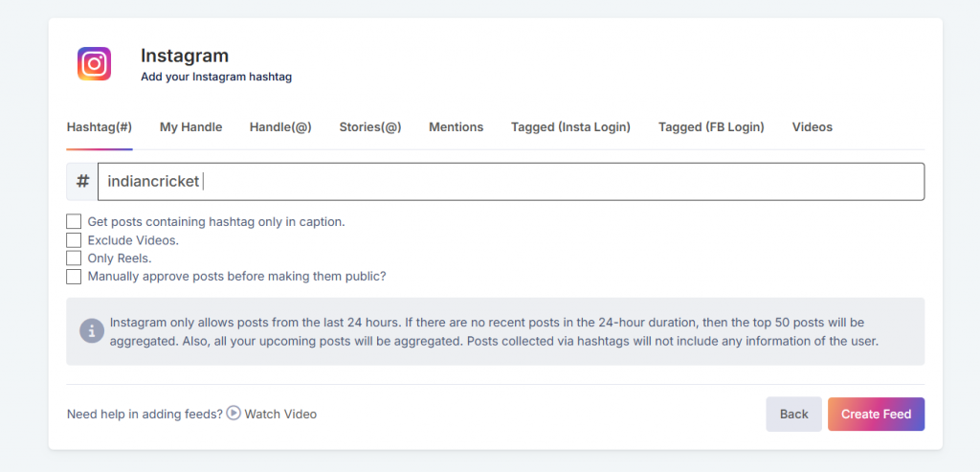Open the Watch Video help link
Viewport: 980px width, 472px height.
(x=279, y=415)
